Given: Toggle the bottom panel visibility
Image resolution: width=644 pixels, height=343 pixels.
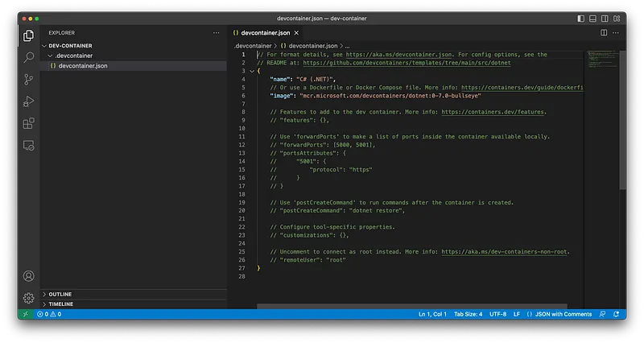Looking at the screenshot, I should 593,18.
